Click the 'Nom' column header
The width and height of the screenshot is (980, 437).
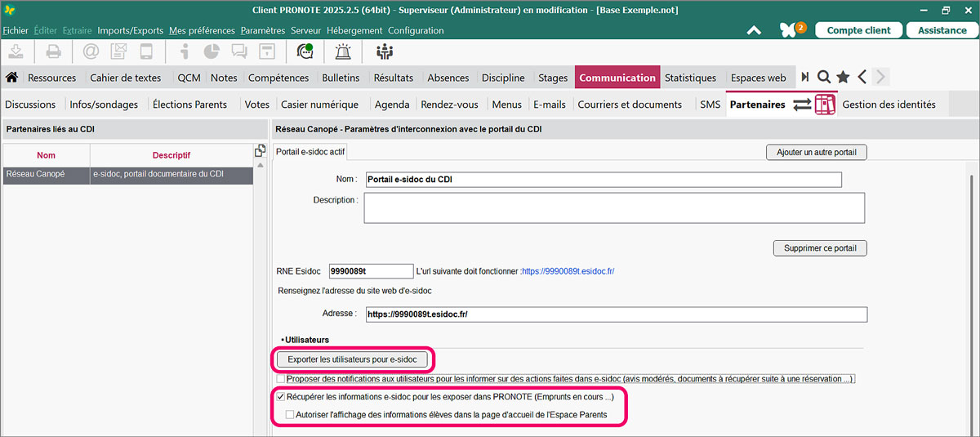click(x=46, y=155)
